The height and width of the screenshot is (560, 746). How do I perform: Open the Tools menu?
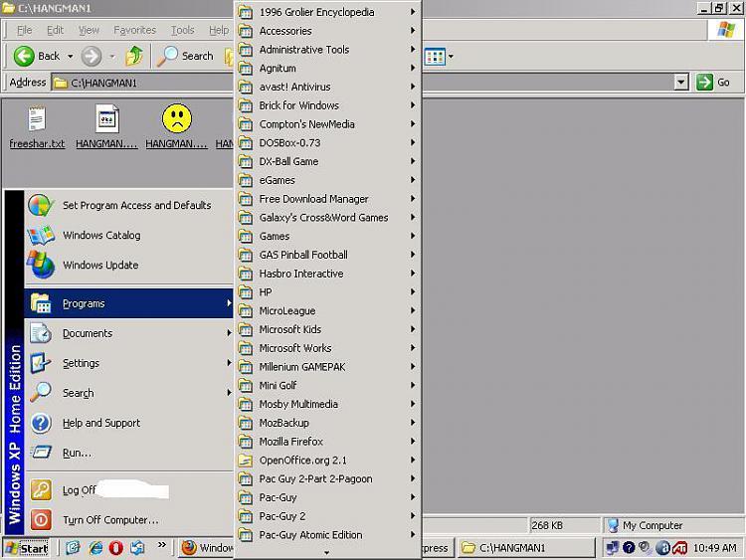182,30
